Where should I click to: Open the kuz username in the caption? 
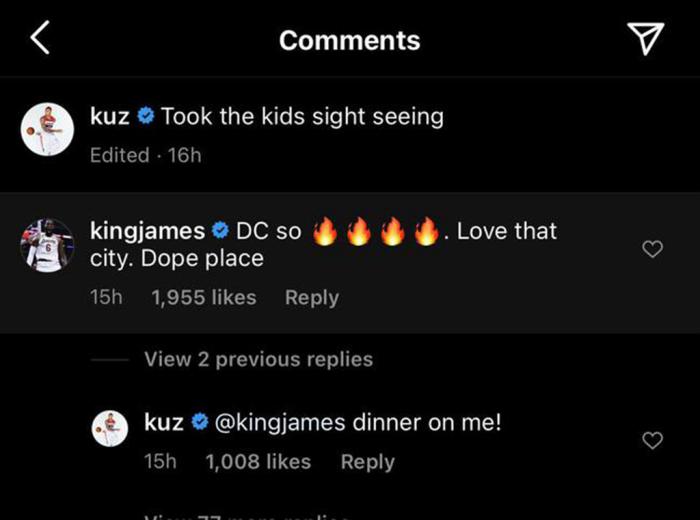point(109,117)
